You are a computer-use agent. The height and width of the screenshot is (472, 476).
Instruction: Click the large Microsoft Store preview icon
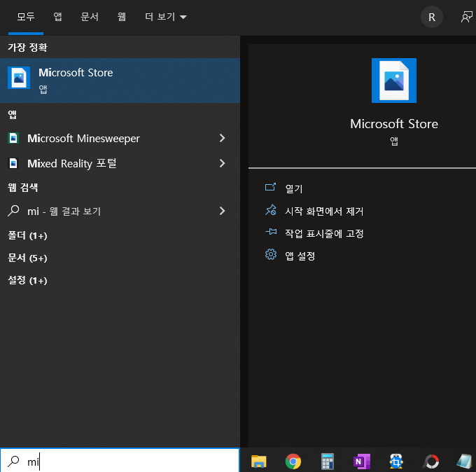point(394,81)
